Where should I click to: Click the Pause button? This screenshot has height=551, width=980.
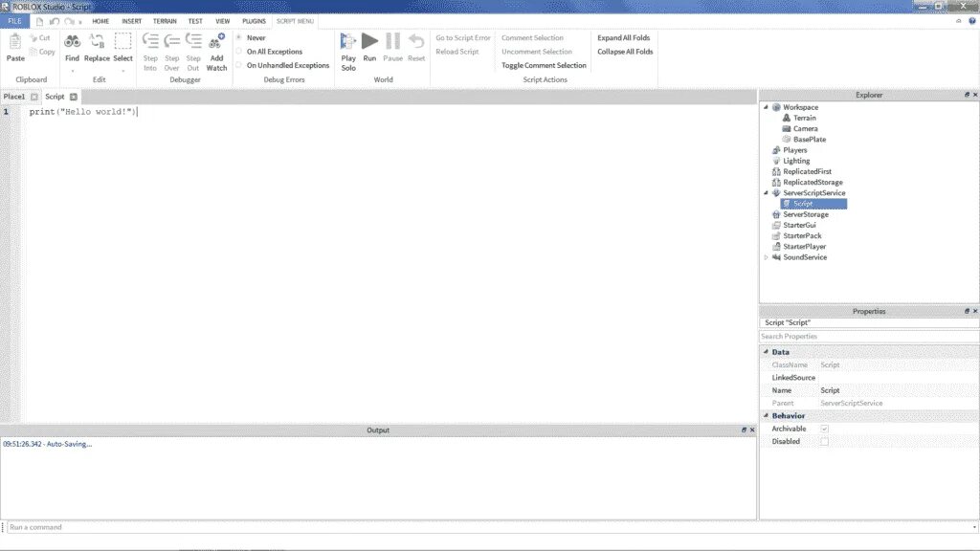click(392, 41)
